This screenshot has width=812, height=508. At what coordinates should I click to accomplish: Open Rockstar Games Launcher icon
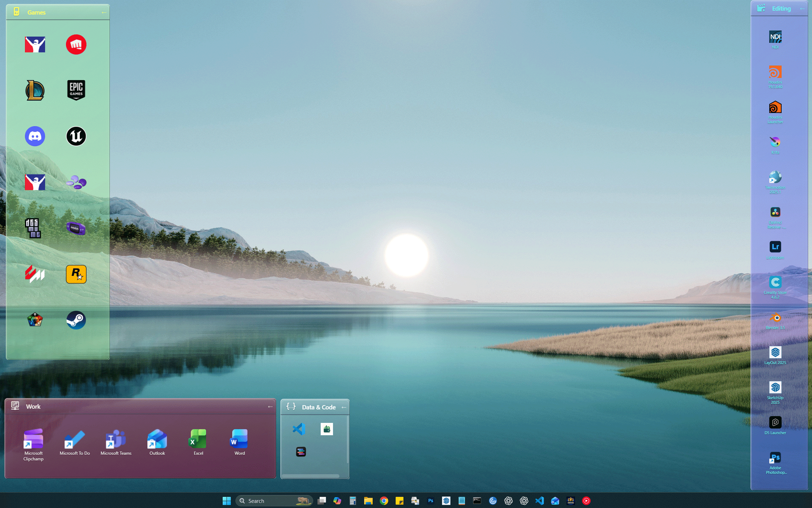(76, 274)
